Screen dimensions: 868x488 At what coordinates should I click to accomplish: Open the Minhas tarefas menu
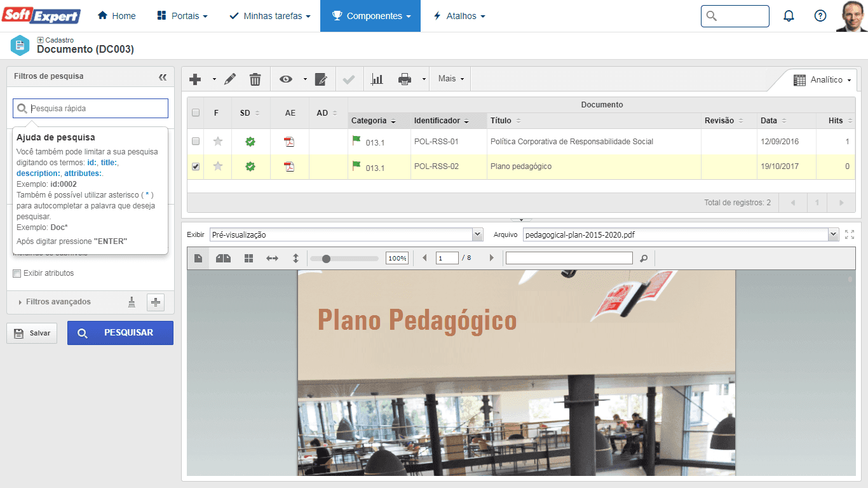(270, 16)
